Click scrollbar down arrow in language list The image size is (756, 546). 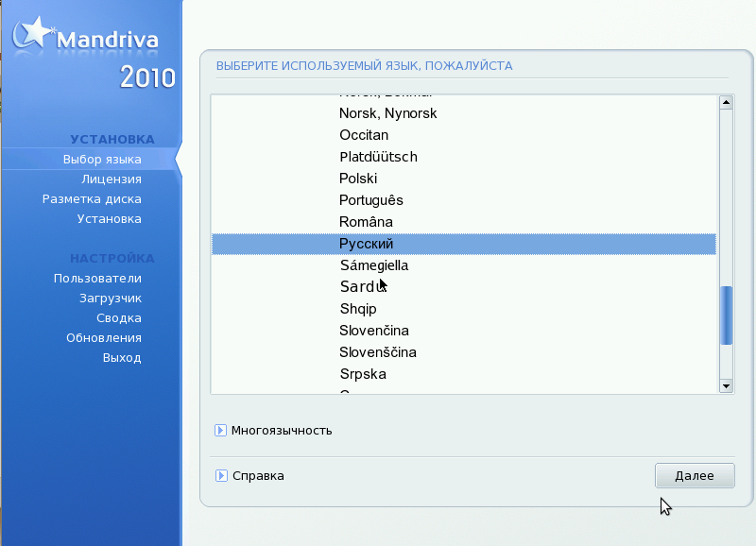[x=726, y=386]
